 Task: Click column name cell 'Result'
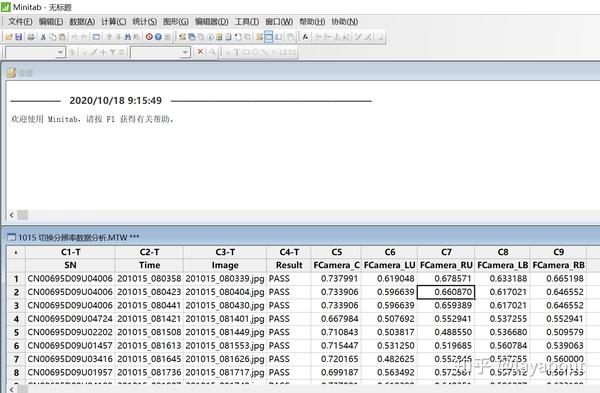pos(289,265)
